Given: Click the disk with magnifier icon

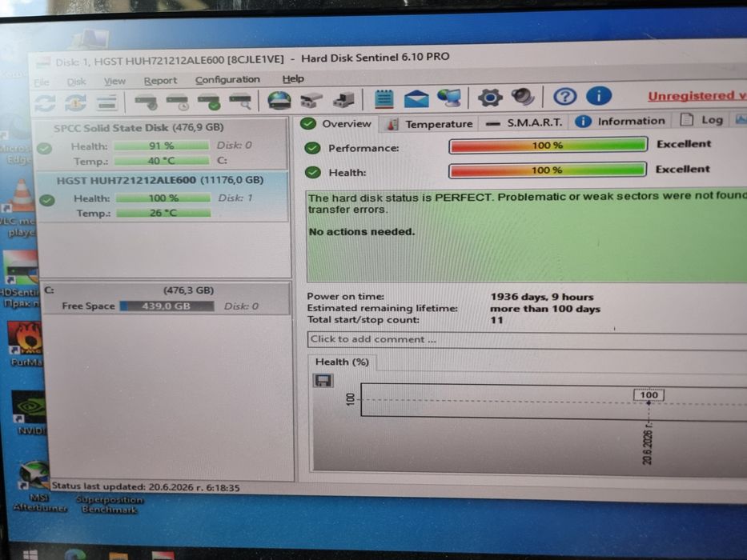Looking at the screenshot, I should [x=240, y=102].
